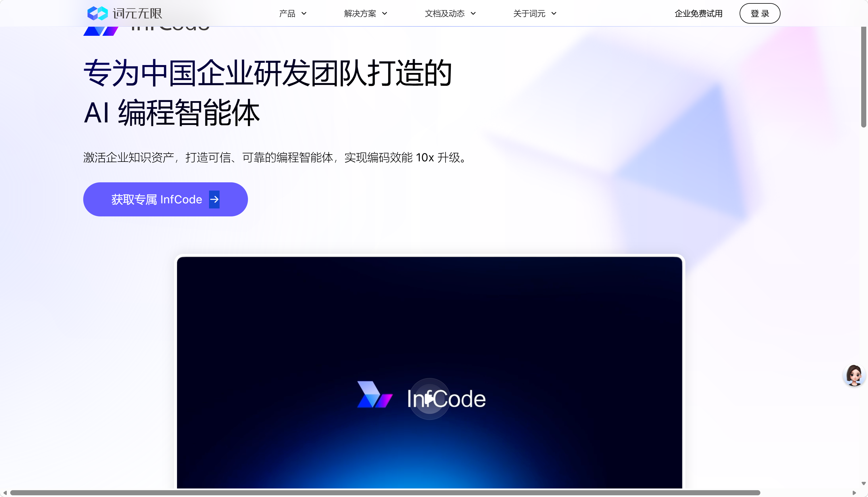Expand the chevron beside 文档及动态
Image resolution: width=868 pixels, height=497 pixels.
pyautogui.click(x=473, y=14)
